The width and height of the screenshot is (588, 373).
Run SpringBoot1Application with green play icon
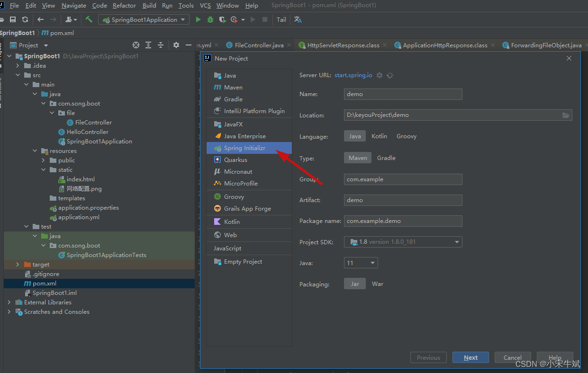(198, 19)
